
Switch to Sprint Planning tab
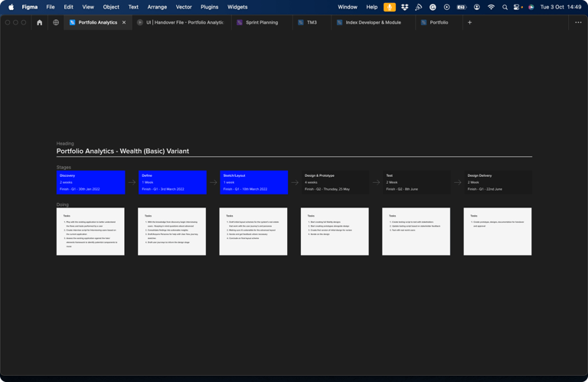pyautogui.click(x=261, y=23)
